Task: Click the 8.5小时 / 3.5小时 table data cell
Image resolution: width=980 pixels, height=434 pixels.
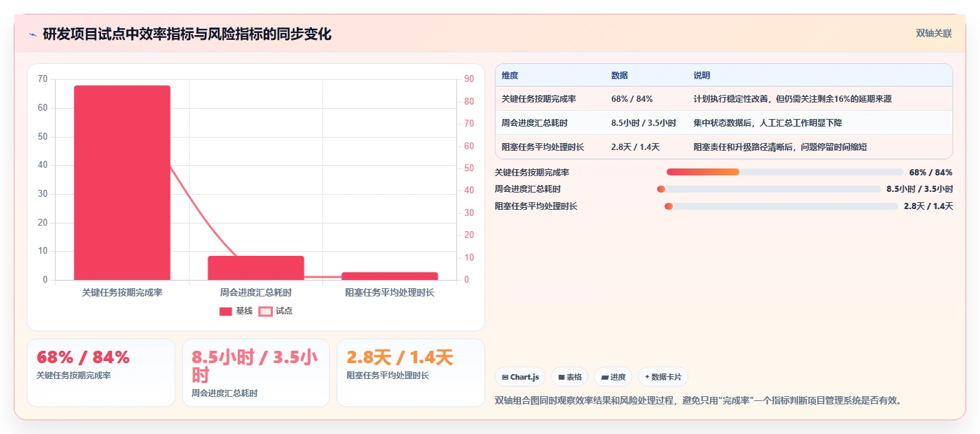Action: tap(643, 123)
